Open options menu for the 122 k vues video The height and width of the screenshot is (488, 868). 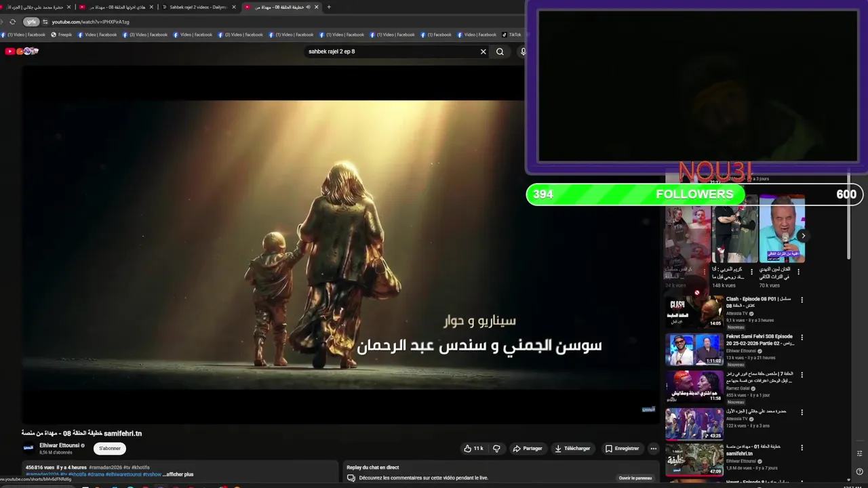pyautogui.click(x=802, y=411)
